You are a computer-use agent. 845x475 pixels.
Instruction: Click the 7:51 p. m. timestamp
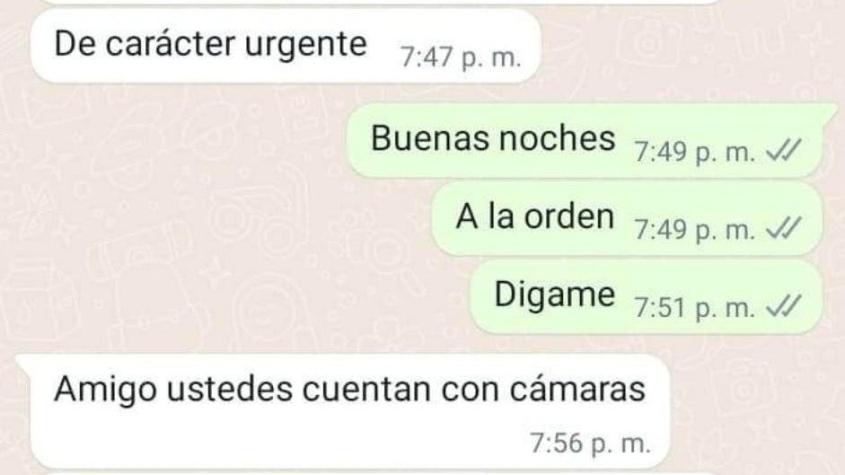695,308
